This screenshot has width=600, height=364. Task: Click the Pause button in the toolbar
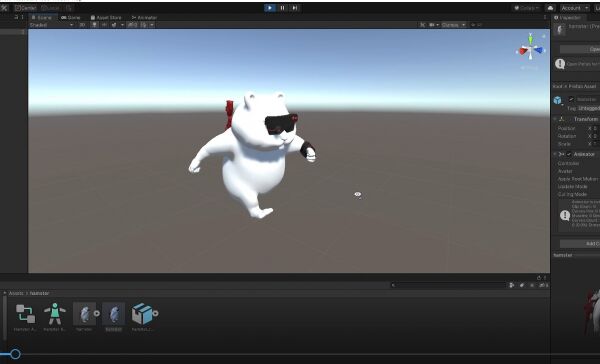pyautogui.click(x=282, y=8)
